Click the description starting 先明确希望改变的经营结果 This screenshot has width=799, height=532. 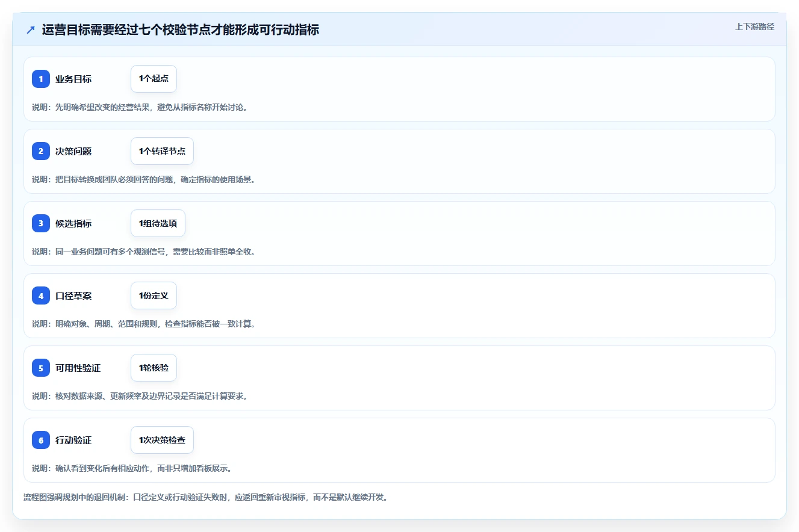coord(140,107)
